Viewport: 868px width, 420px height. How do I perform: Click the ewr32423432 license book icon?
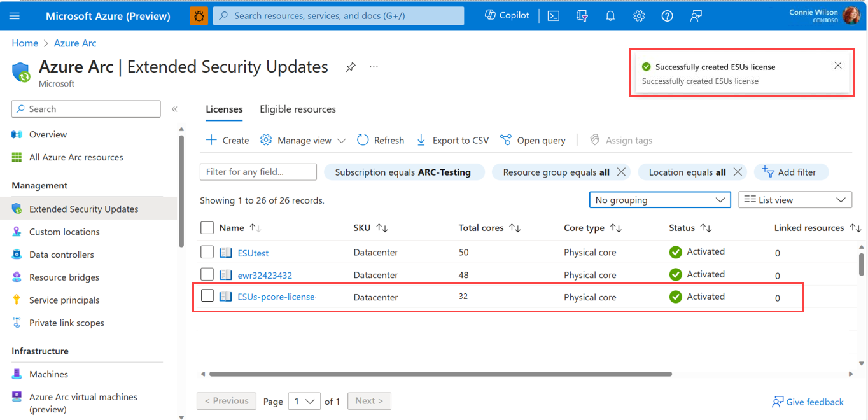(225, 275)
